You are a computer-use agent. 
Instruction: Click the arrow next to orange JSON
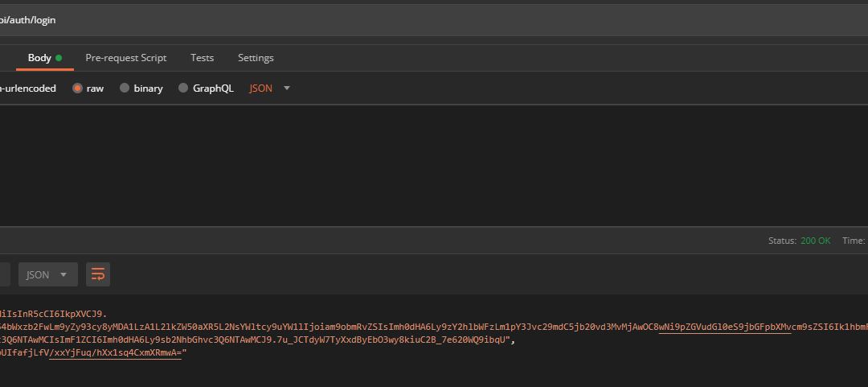click(x=287, y=89)
